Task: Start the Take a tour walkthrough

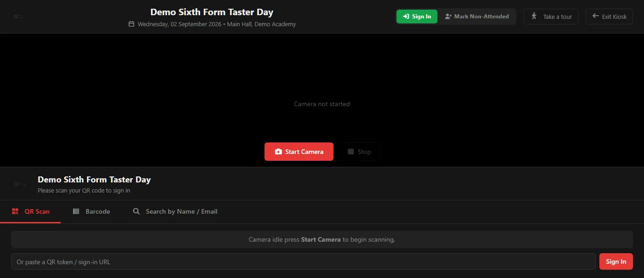Action: pos(551,17)
